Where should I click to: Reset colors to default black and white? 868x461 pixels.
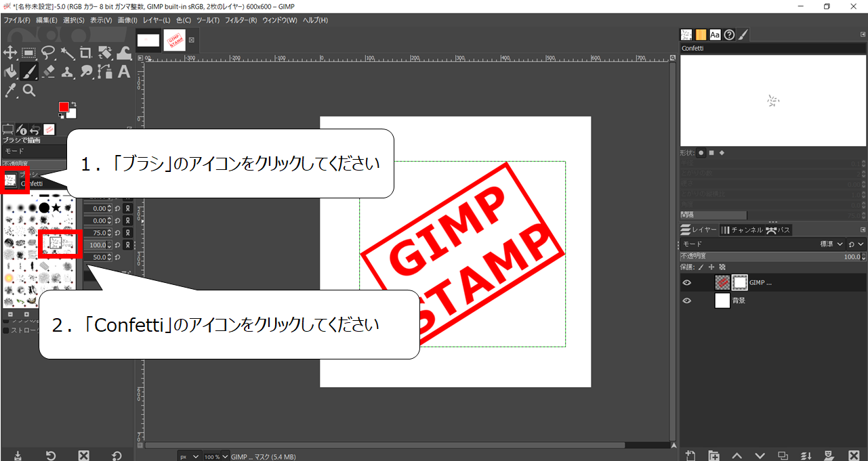point(62,116)
